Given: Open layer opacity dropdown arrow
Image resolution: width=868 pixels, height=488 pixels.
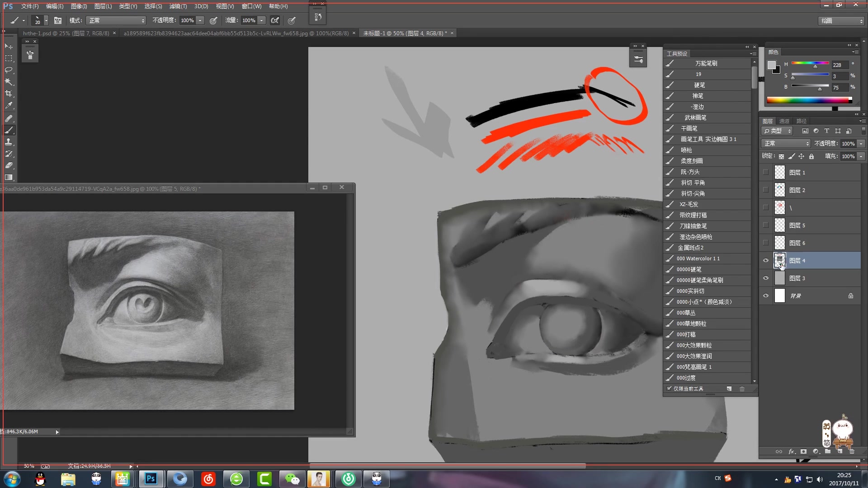Looking at the screenshot, I should (861, 144).
